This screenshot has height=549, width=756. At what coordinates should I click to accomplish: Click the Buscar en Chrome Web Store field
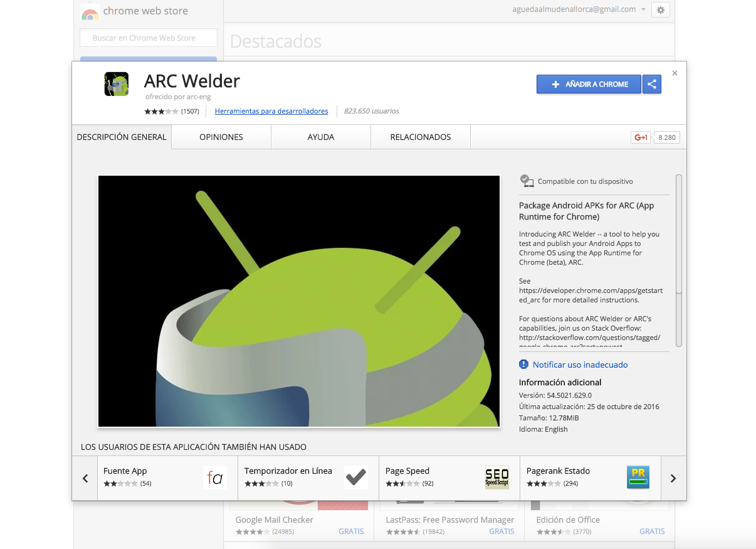(149, 38)
